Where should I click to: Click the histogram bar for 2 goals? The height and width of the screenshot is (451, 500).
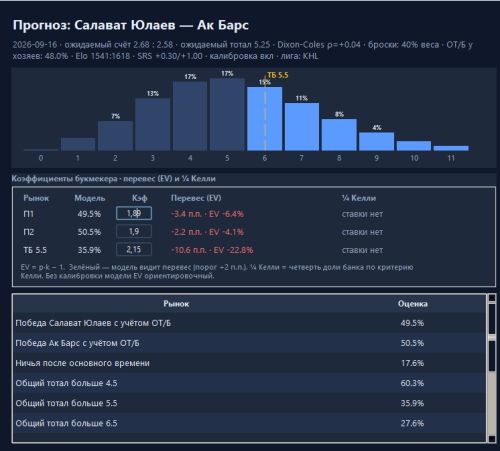point(115,136)
